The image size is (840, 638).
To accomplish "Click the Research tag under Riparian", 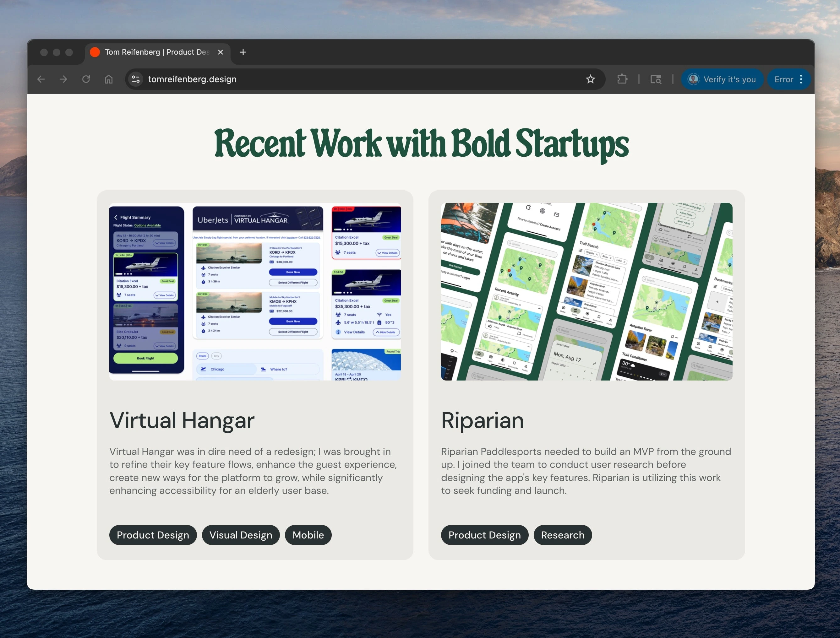I will click(x=562, y=535).
